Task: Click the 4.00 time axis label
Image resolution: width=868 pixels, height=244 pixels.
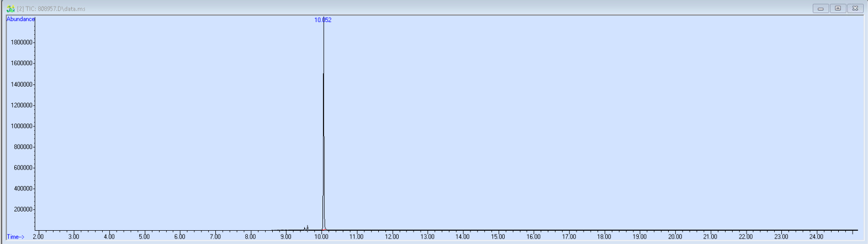Action: point(109,237)
